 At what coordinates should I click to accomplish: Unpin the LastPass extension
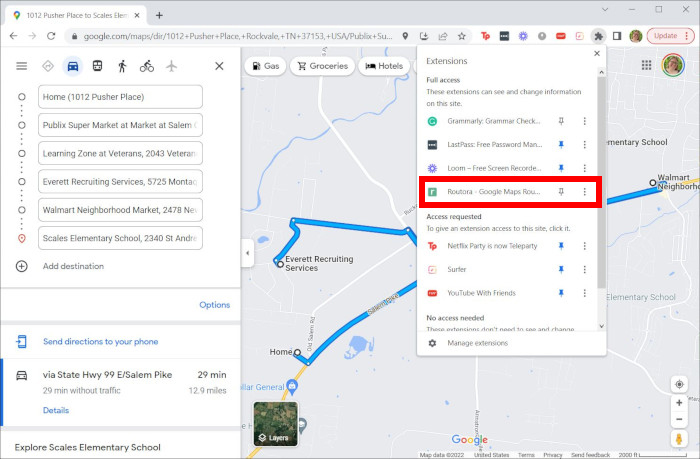(x=561, y=145)
